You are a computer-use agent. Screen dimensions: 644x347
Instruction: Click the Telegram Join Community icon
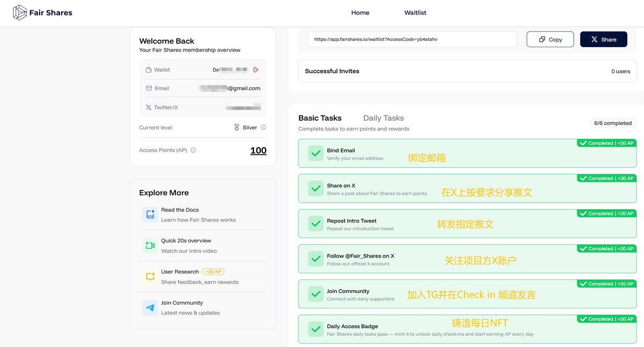(x=150, y=308)
